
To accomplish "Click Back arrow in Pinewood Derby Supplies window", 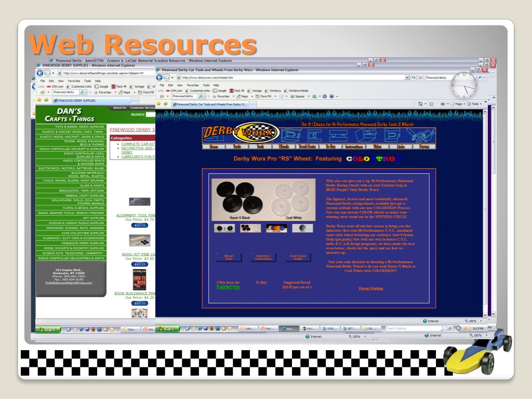I will tap(39, 73).
